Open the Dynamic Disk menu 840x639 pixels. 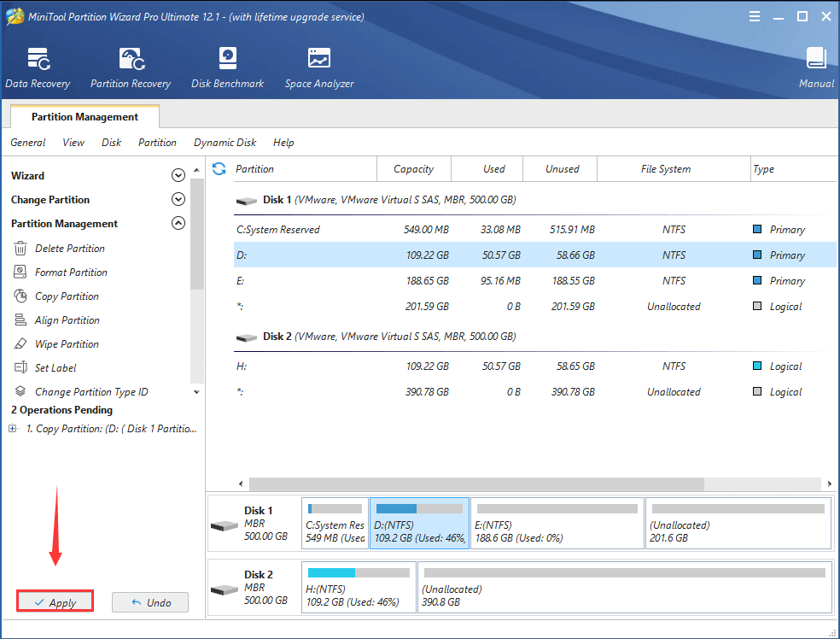click(x=225, y=143)
